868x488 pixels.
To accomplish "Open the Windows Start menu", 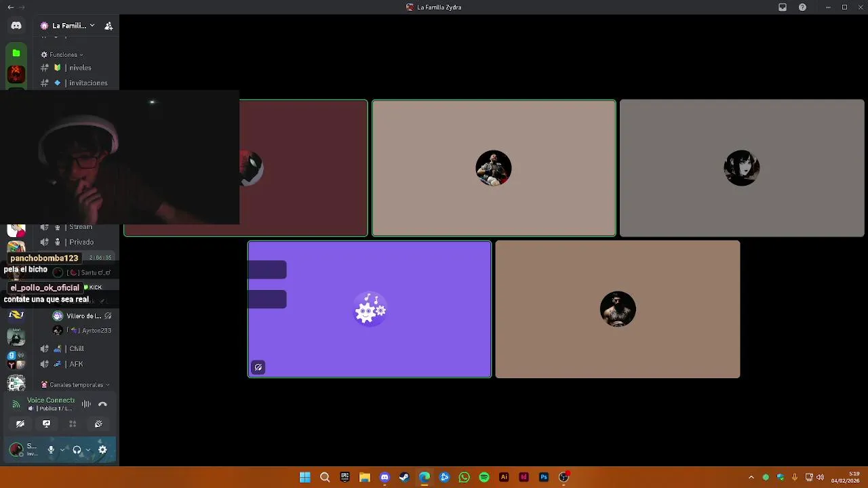I will pos(305,477).
